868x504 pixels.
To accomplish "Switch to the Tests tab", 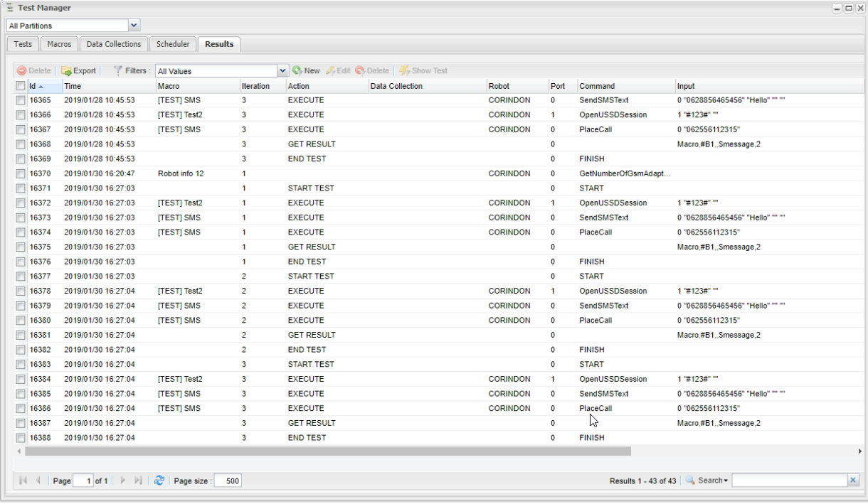I will coord(22,44).
